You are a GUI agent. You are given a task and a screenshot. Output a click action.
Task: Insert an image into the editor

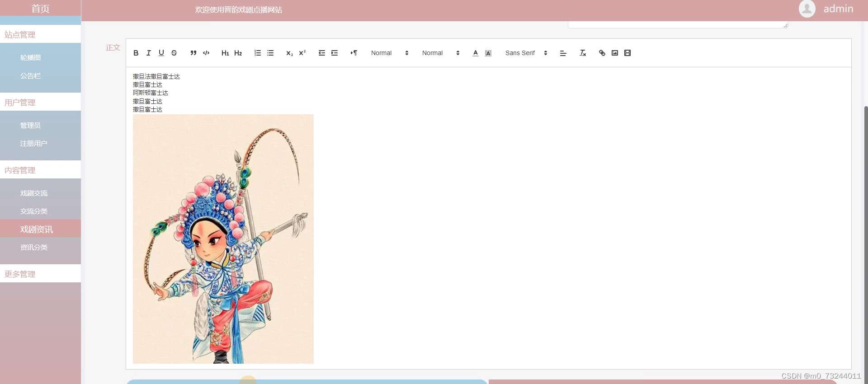click(x=615, y=53)
